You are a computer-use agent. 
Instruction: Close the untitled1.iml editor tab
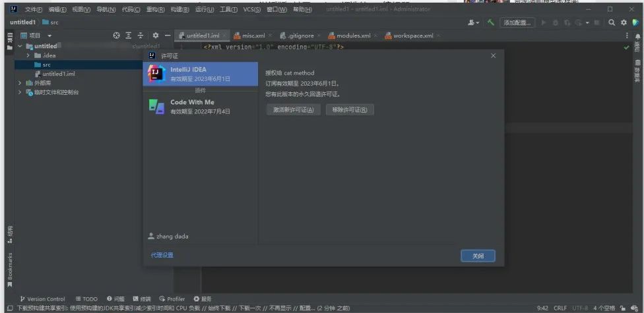coord(224,36)
